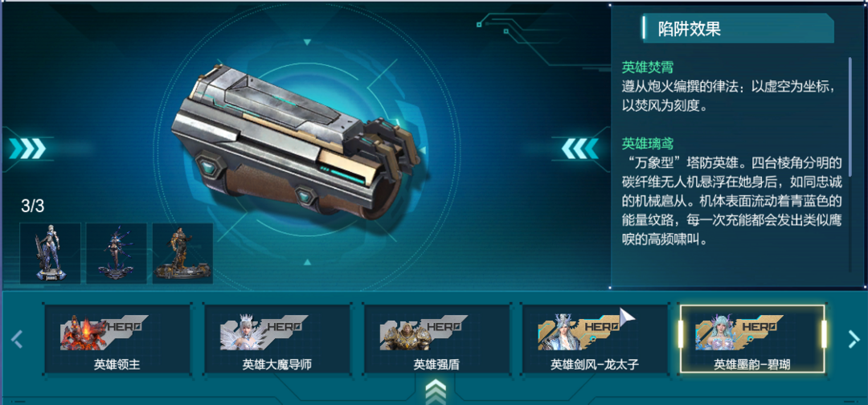This screenshot has width=868, height=405.
Task: Select the 英雄墨韵-碧瑚 hero card
Action: (752, 338)
